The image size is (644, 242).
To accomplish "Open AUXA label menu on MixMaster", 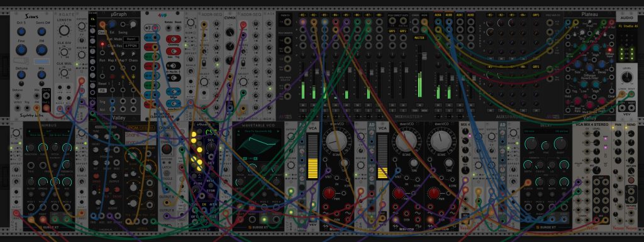I will [438, 15].
